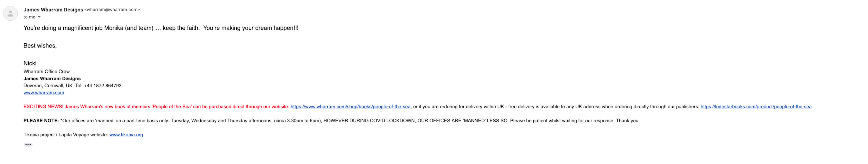Click the red 'EXCITING NEWS!' text
This screenshot has height=164, width=868.
(43, 107)
